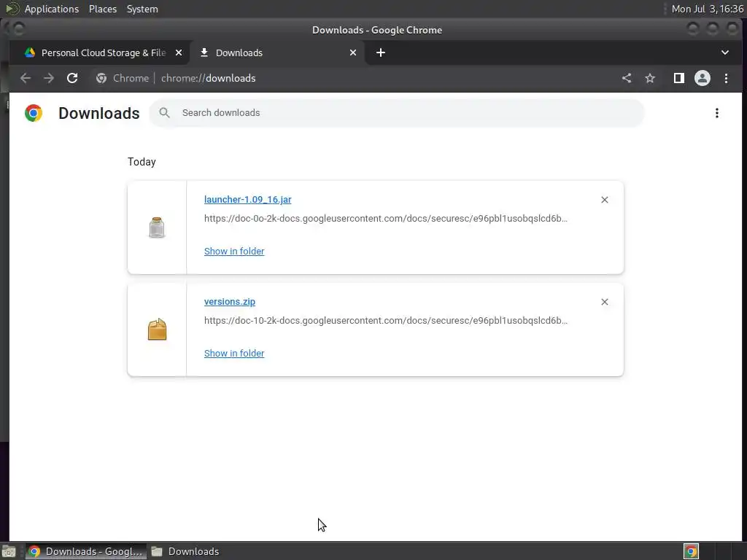Viewport: 747px width, 560px height.
Task: Reload the downloads page
Action: point(72,78)
